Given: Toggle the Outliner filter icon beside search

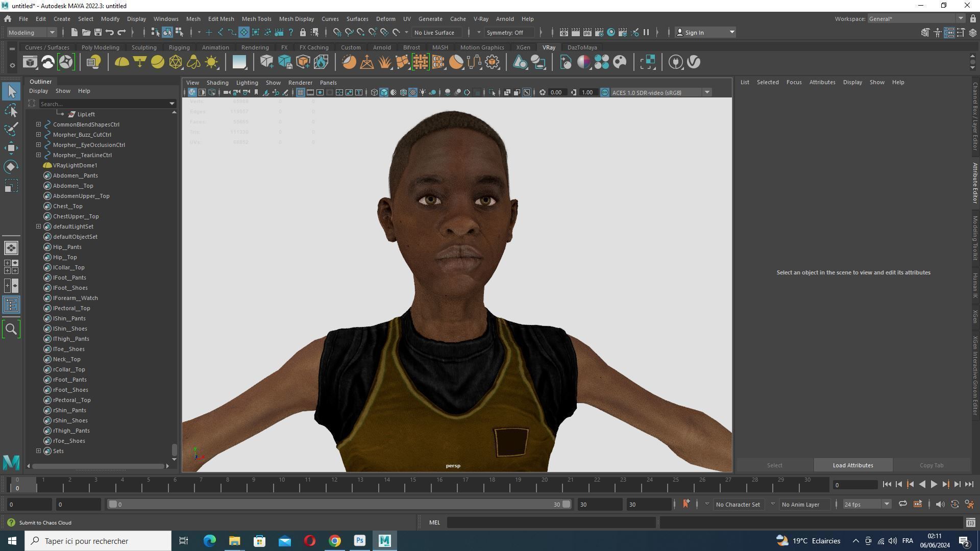Looking at the screenshot, I should click(32, 104).
